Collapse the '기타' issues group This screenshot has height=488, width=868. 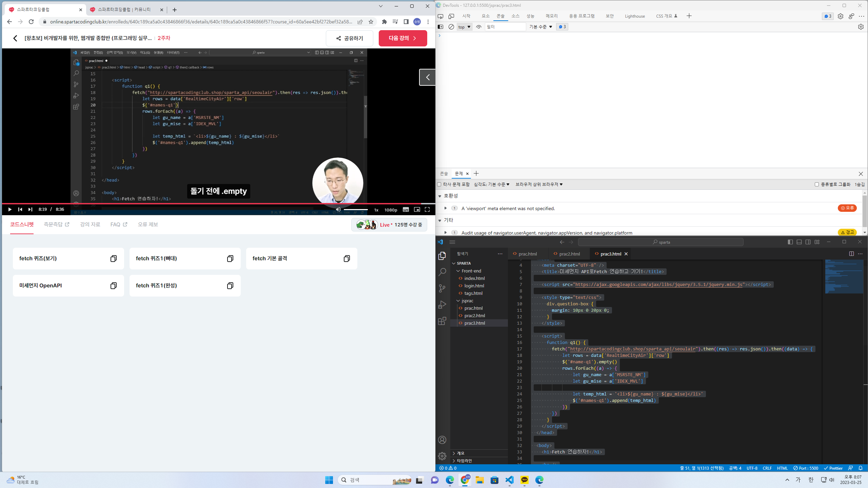(x=440, y=220)
